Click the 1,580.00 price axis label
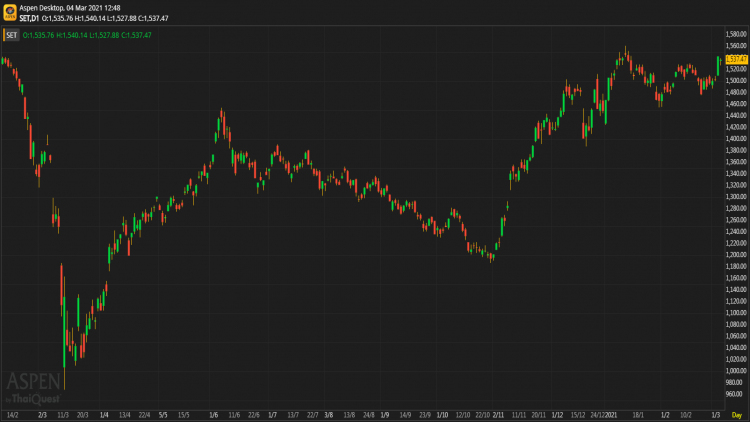750x422 pixels. [736, 34]
